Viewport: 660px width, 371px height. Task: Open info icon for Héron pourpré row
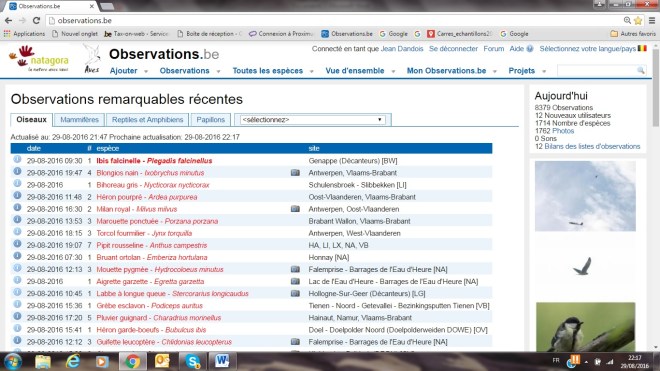17,195
